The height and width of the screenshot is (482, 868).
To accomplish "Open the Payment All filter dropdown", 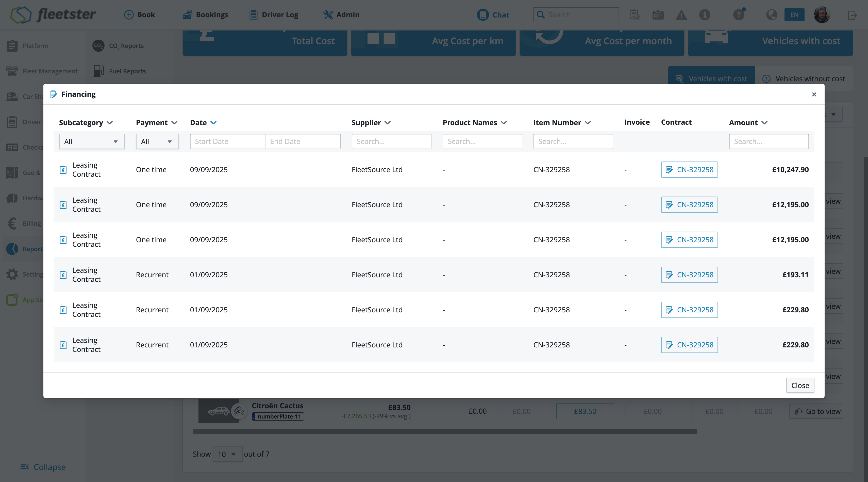I will (x=157, y=141).
